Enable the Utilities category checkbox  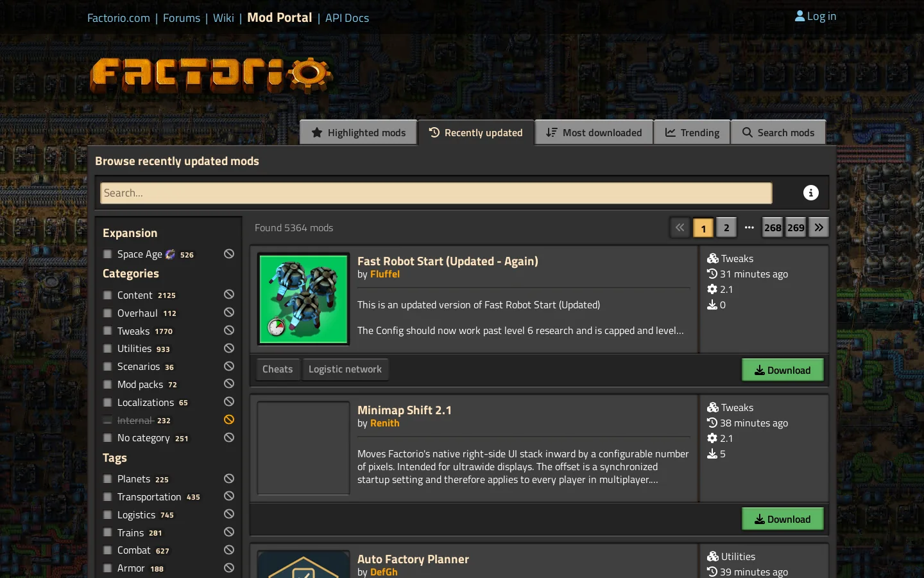tap(108, 349)
